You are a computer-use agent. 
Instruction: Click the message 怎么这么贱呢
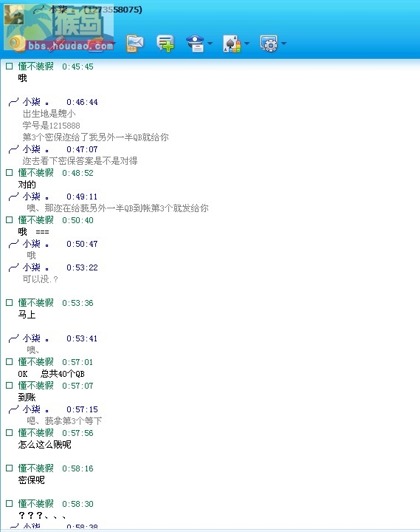(x=45, y=445)
